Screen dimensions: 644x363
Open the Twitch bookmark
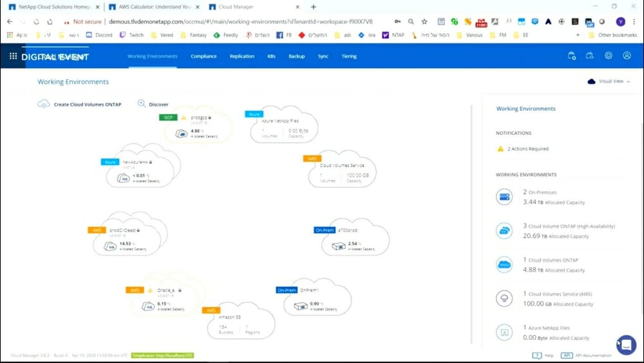[131, 35]
